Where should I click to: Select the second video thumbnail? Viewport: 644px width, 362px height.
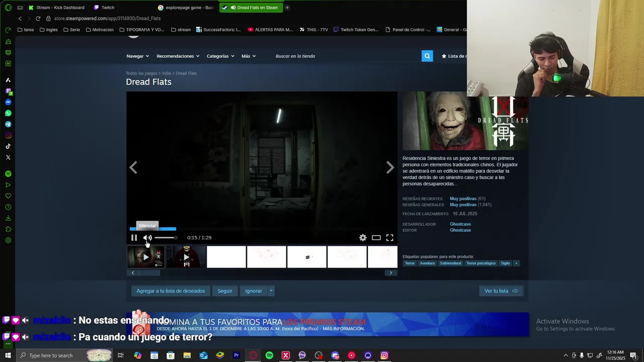point(186,257)
